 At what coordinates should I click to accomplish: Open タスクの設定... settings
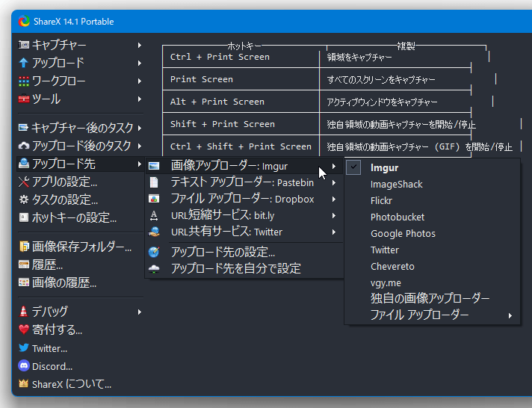tap(81, 200)
